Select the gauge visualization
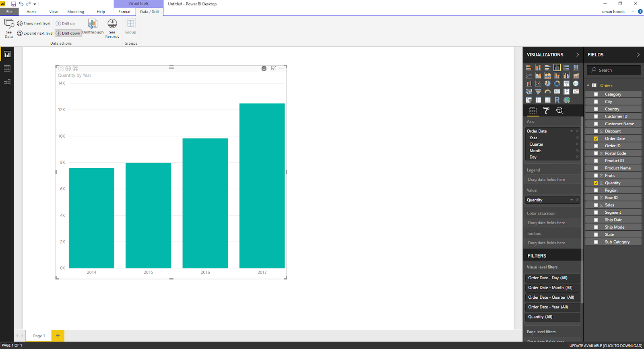Viewport: 644px width, 349px height. click(x=547, y=92)
